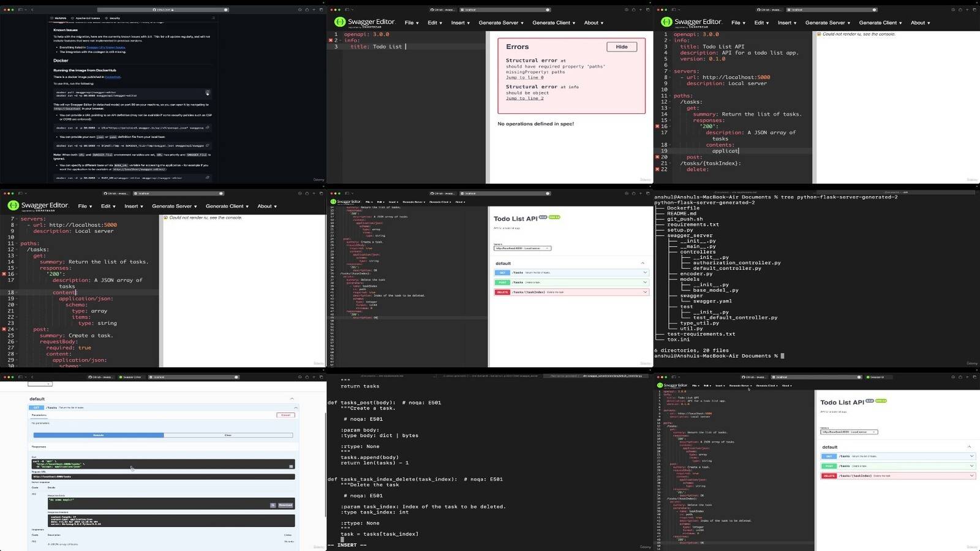This screenshot has height=551, width=980.
Task: Expand DELETE /tasks/{taskIndex} in lines 14-65 editor window
Action: 571,292
